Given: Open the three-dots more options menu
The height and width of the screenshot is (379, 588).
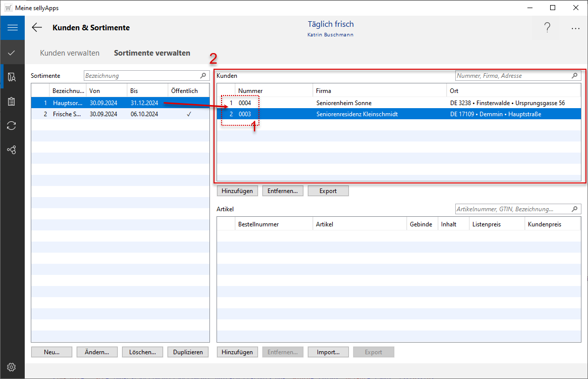Looking at the screenshot, I should (575, 29).
